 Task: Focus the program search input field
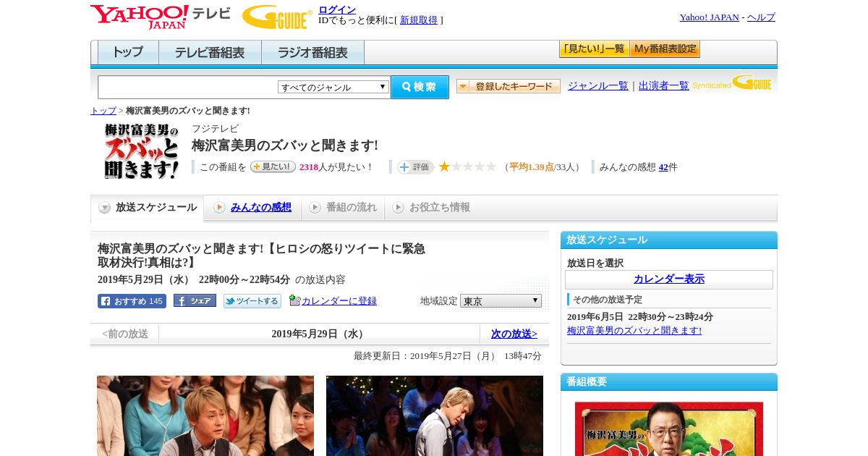tap(187, 87)
